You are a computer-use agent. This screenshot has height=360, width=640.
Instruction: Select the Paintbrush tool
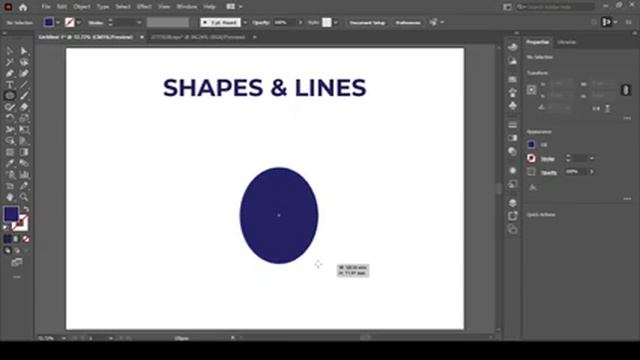point(24,96)
